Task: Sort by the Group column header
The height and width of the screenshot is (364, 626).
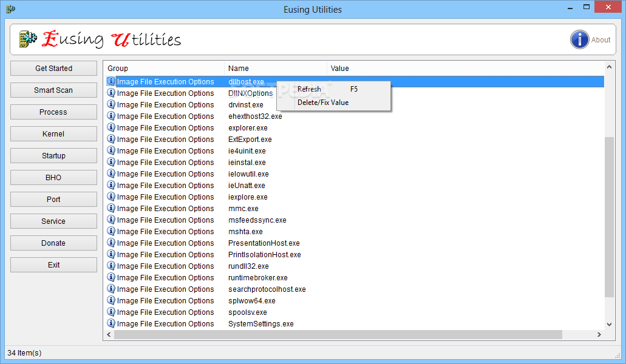Action: pos(164,68)
